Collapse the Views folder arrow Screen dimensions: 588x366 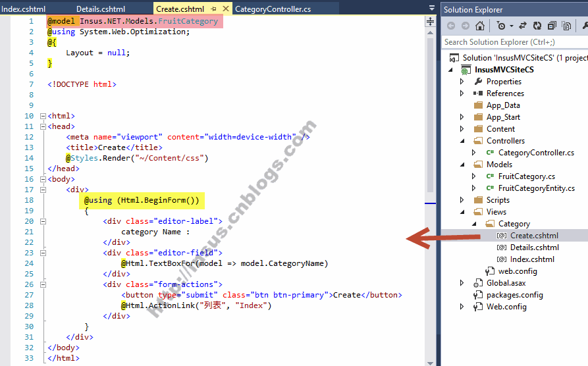(462, 212)
